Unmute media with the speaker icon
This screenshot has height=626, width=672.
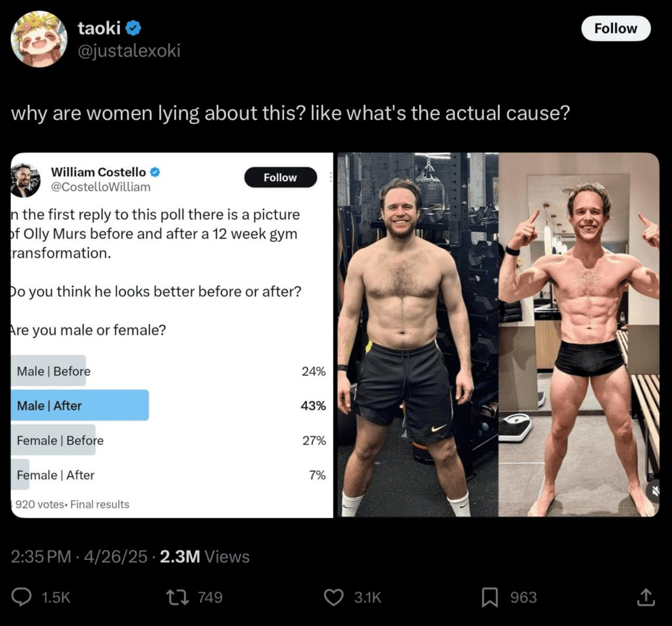654,491
